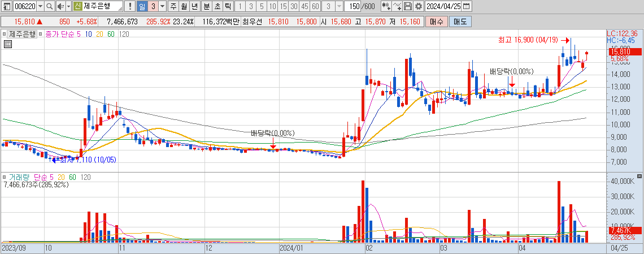Select the 10 interval button
The height and width of the screenshot is (254, 644).
[x=272, y=6]
